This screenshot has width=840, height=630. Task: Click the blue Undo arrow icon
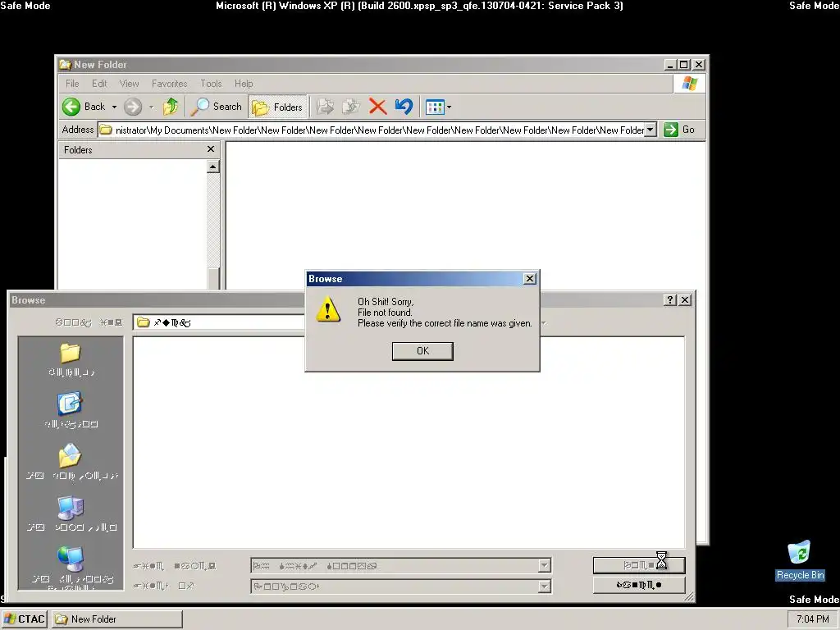coord(404,107)
